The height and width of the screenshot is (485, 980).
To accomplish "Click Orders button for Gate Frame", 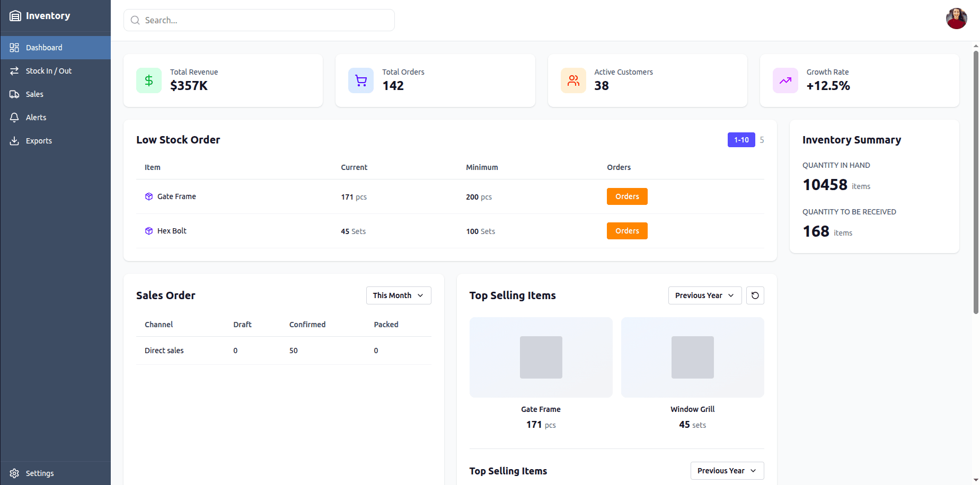I will [x=627, y=196].
